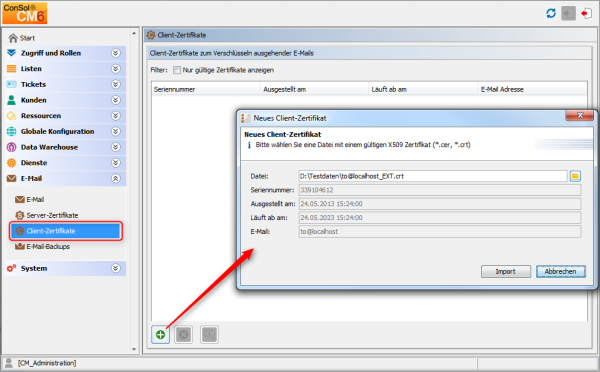Expand the Tickets section chevron
The height and width of the screenshot is (372, 600).
pyautogui.click(x=116, y=84)
